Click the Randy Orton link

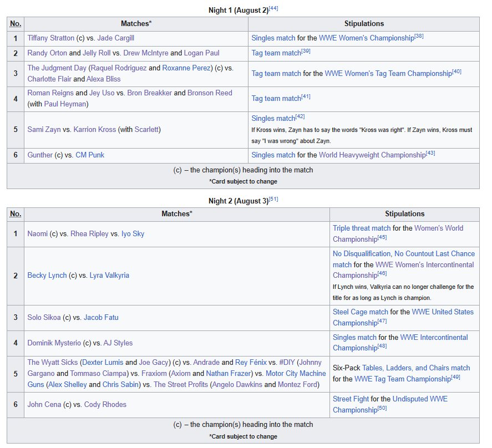point(47,53)
